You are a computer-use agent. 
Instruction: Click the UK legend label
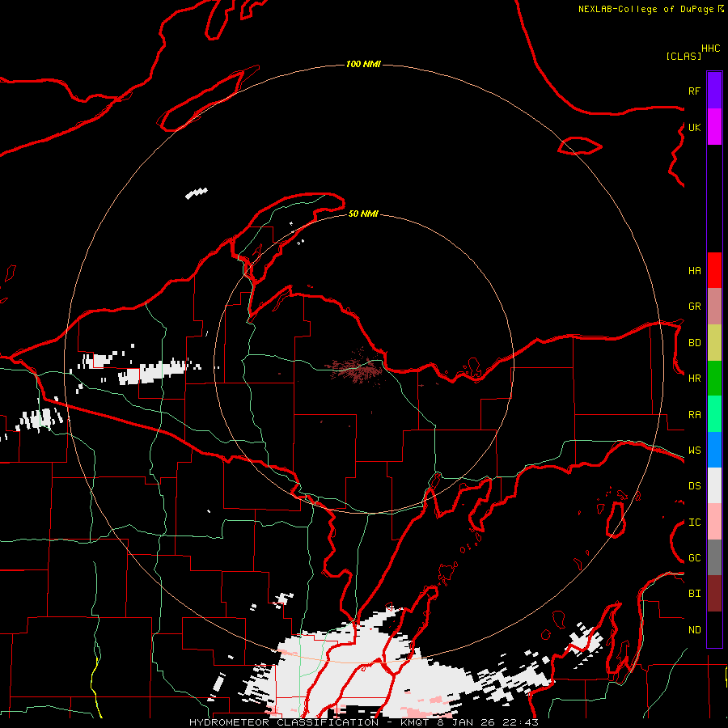click(x=695, y=127)
